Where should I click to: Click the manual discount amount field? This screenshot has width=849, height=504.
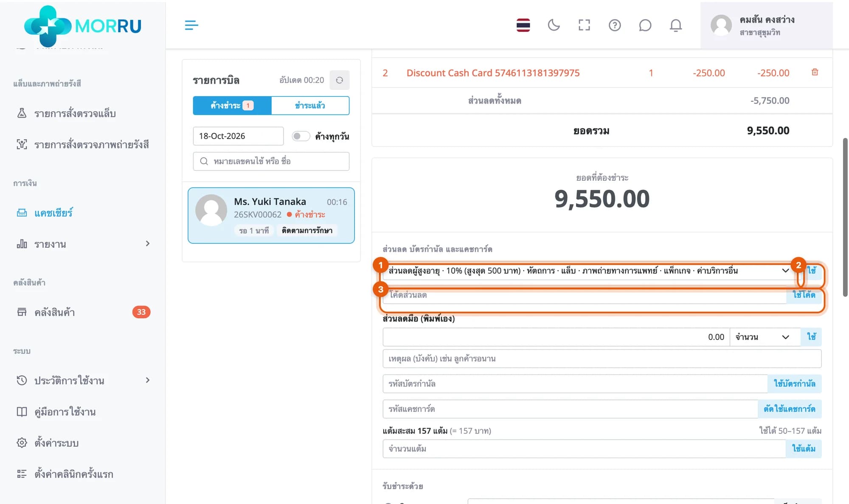point(556,337)
